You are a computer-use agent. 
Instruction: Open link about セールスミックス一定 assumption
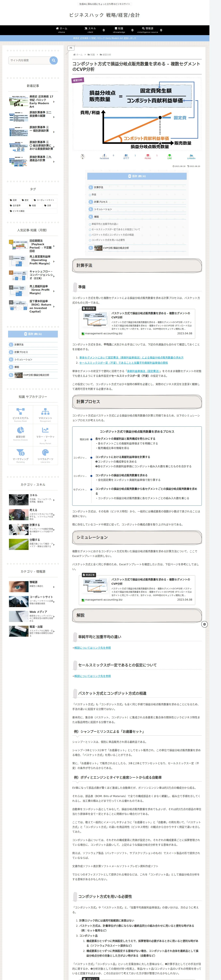tap(123, 363)
